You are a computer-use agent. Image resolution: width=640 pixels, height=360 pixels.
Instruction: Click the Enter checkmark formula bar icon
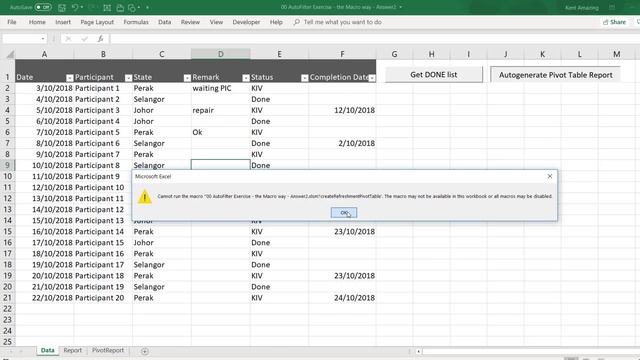84,39
